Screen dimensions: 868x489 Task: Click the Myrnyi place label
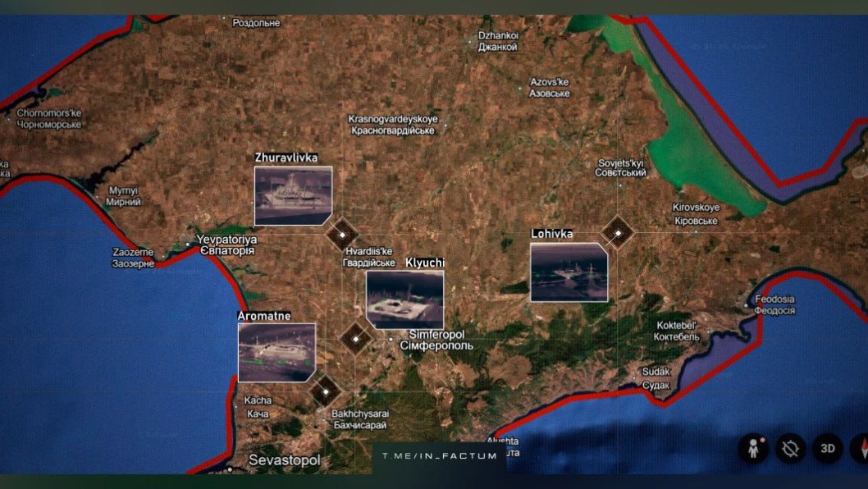pos(123,196)
